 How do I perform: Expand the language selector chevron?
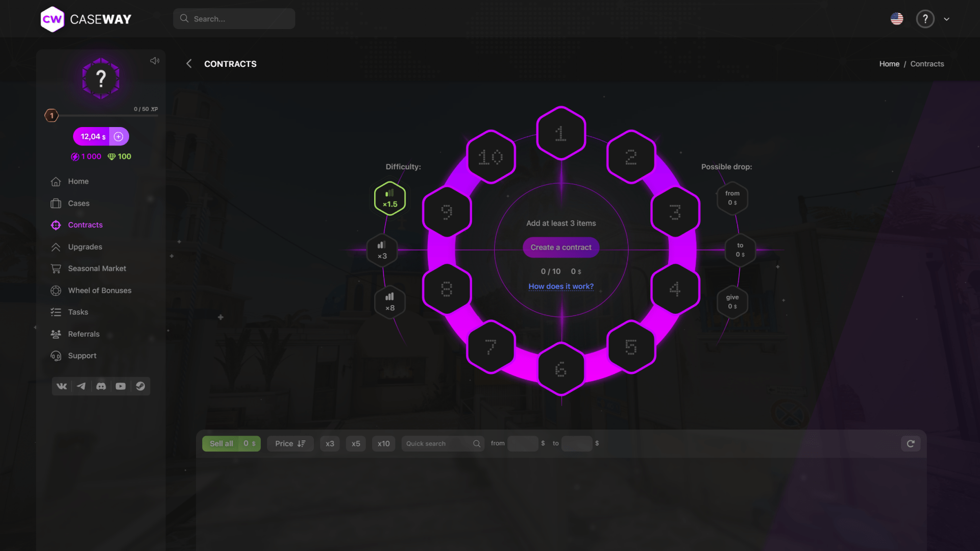click(947, 19)
